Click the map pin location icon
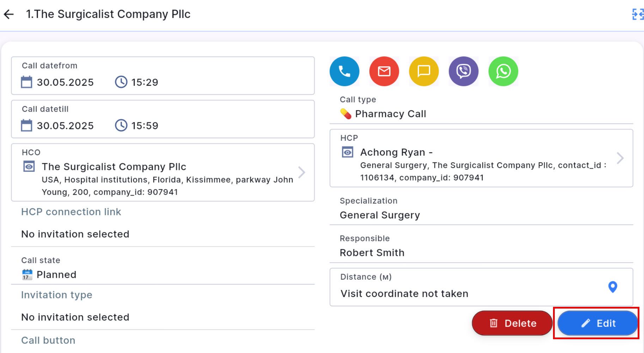Image resolution: width=644 pixels, height=353 pixels. click(613, 287)
